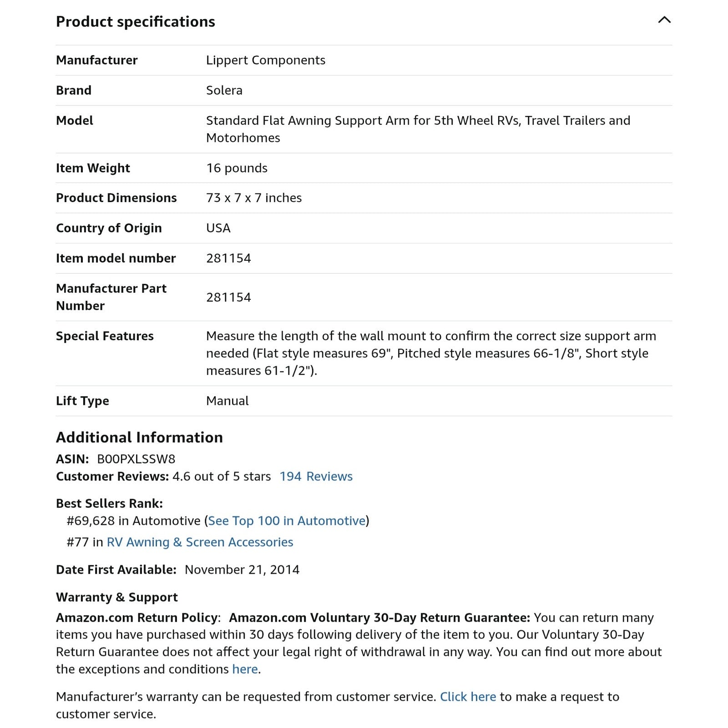Collapse the Product specifications section chevron
The width and height of the screenshot is (728, 728).
(x=664, y=20)
